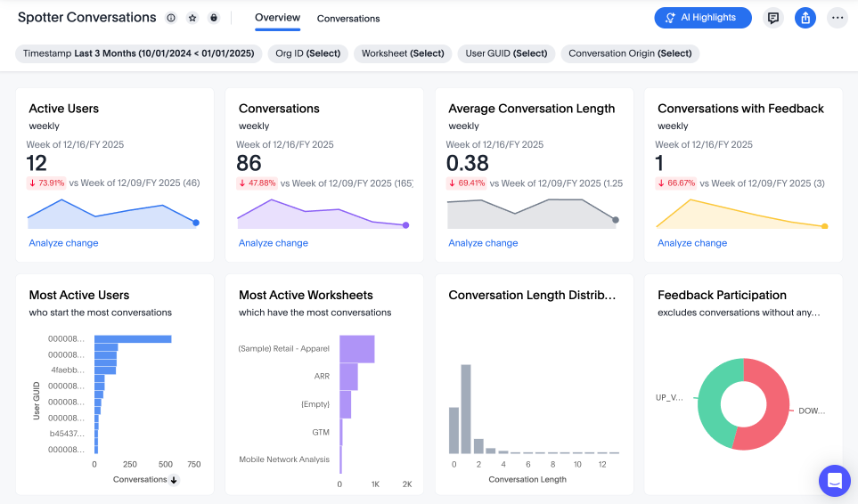Click the info icon beside Spotter Conversations
The image size is (858, 504).
[171, 18]
